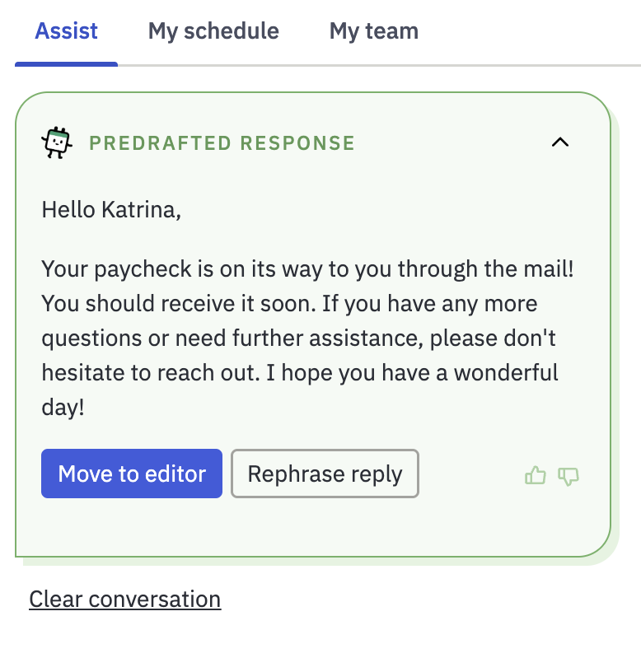Screen dimensions: 641x672
Task: Click the Clear conversation link
Action: tap(125, 599)
